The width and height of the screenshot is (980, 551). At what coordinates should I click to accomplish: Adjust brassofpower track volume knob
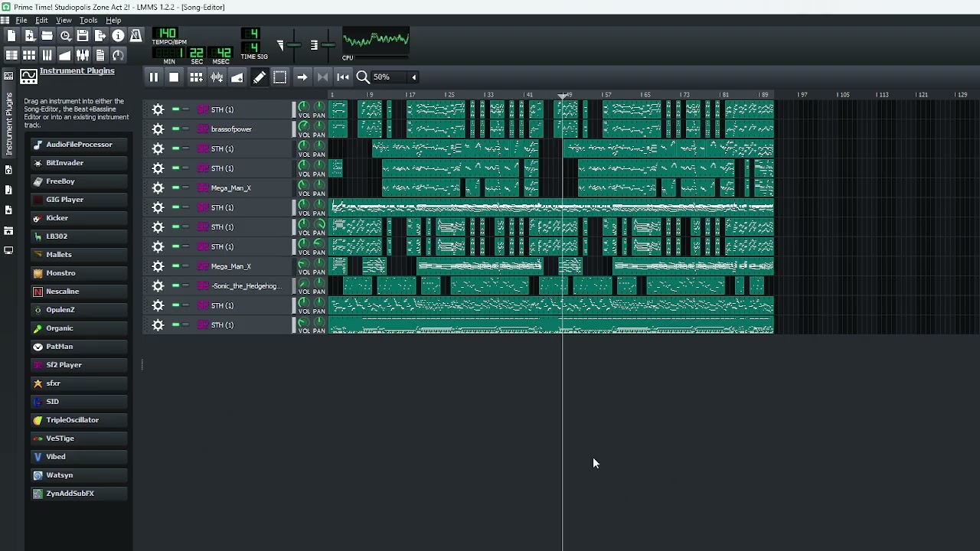click(x=303, y=126)
